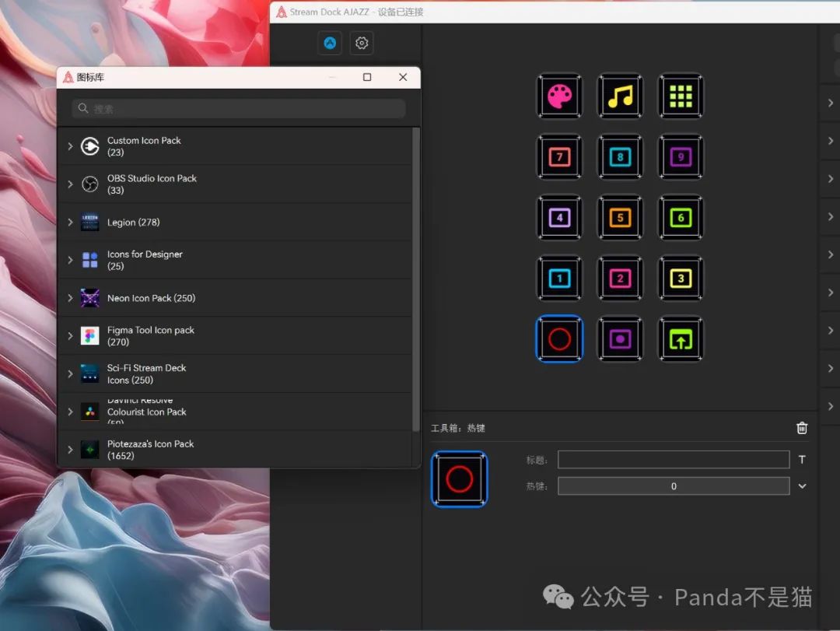Click the blue up-arrow profile icon
Screen dimensions: 840x631
coord(330,44)
